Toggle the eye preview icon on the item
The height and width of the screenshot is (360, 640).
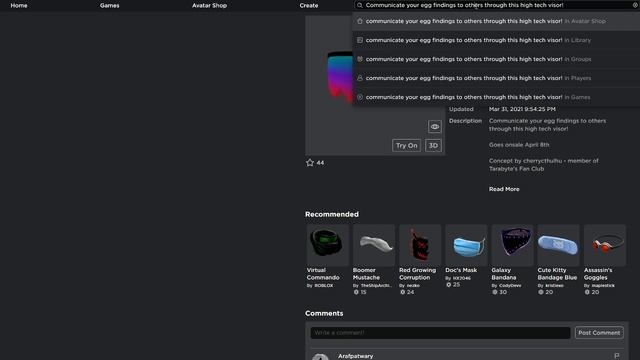(435, 127)
